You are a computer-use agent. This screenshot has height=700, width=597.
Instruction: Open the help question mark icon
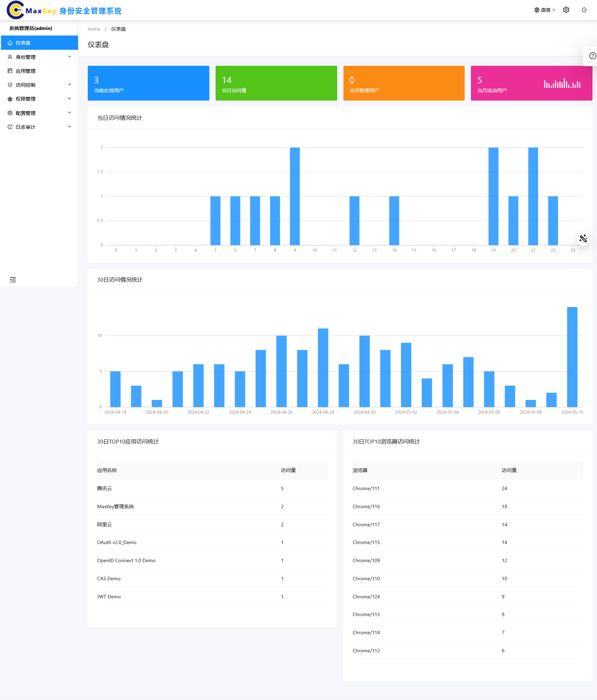(592, 56)
